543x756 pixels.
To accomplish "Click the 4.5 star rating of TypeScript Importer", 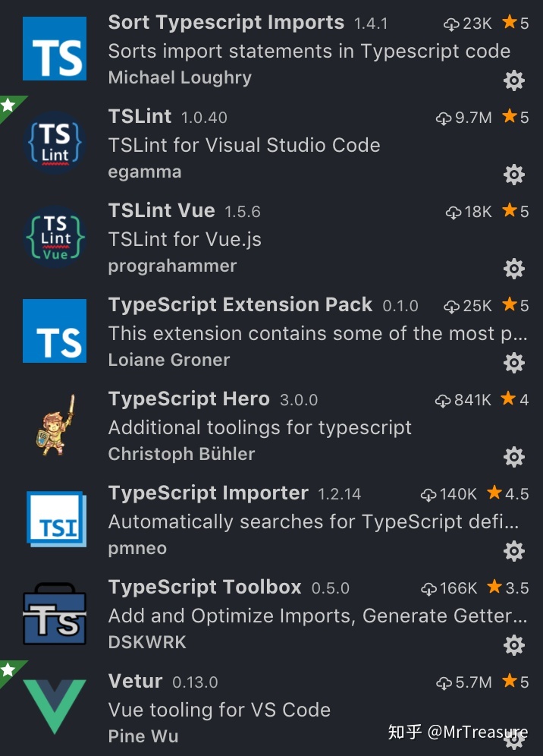I will tap(508, 493).
